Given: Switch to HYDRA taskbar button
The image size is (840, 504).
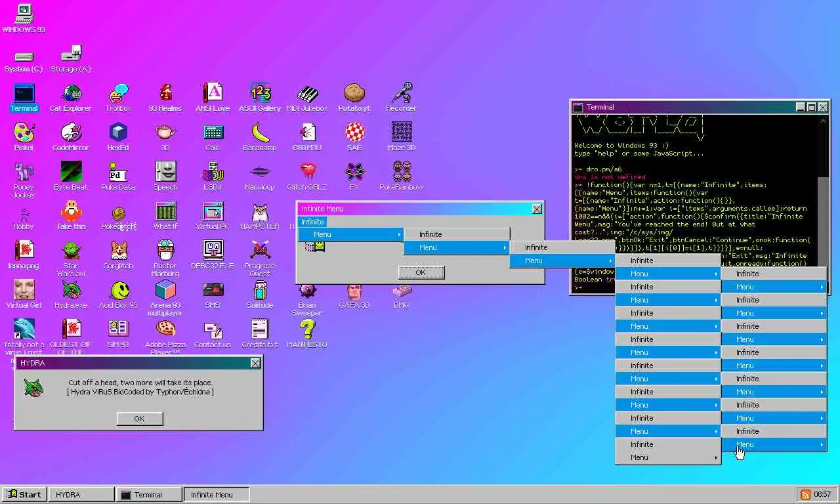Looking at the screenshot, I should 81,494.
